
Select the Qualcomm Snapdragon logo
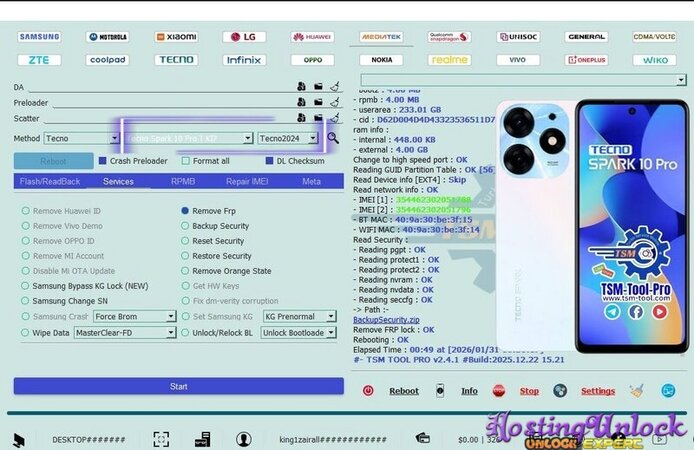(x=449, y=37)
